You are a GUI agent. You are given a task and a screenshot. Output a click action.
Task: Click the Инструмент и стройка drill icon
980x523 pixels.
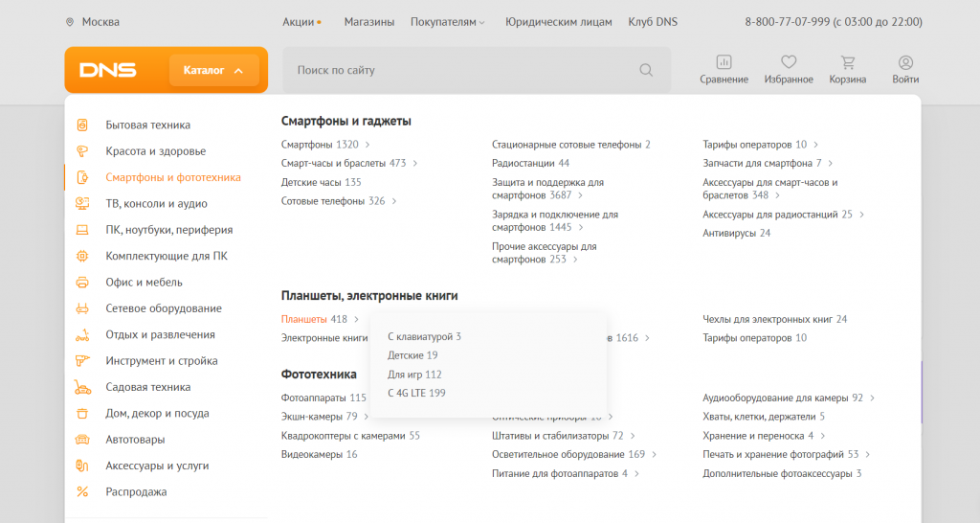pos(82,361)
